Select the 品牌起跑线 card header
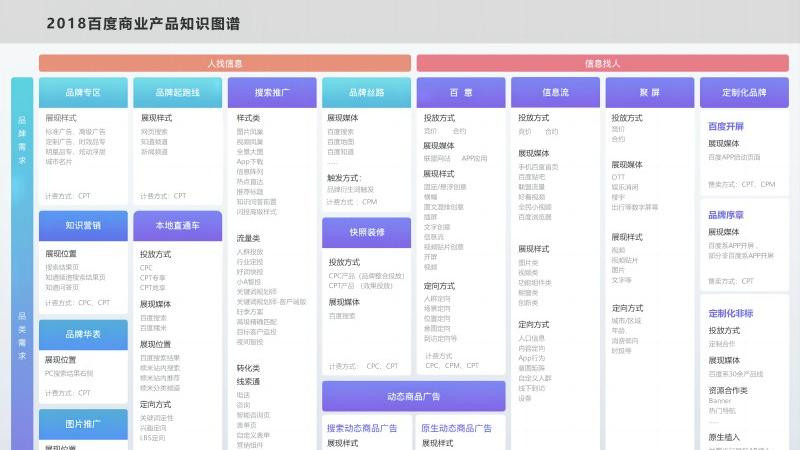 178,92
